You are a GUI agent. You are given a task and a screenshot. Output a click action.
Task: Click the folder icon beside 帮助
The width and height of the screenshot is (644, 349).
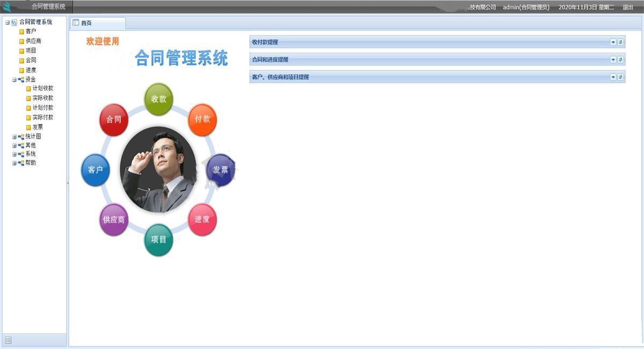pos(21,163)
